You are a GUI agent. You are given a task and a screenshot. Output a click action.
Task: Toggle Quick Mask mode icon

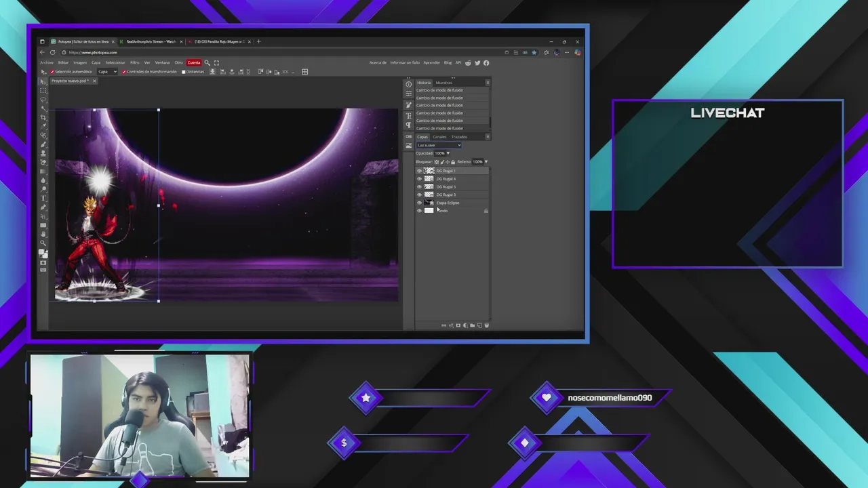point(43,262)
